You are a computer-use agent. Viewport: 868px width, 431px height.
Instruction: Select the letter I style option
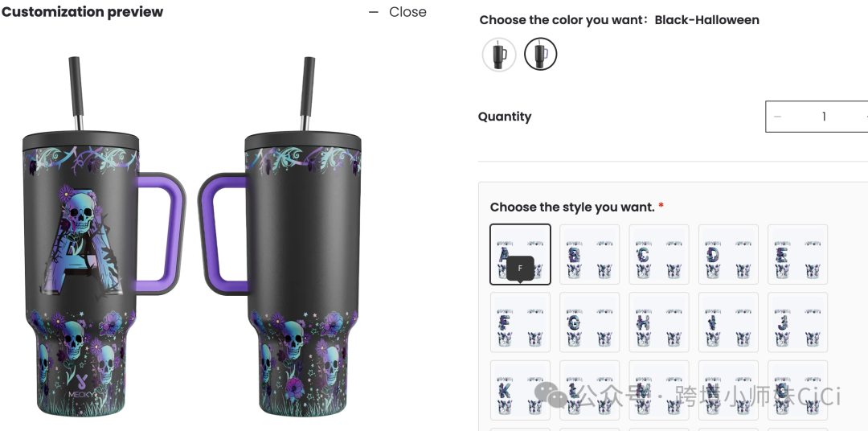pyautogui.click(x=728, y=322)
